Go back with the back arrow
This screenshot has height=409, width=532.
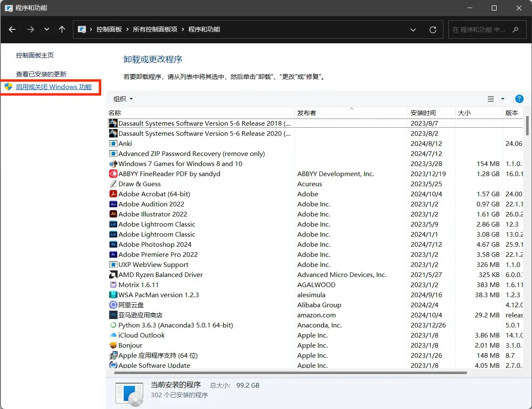click(12, 29)
